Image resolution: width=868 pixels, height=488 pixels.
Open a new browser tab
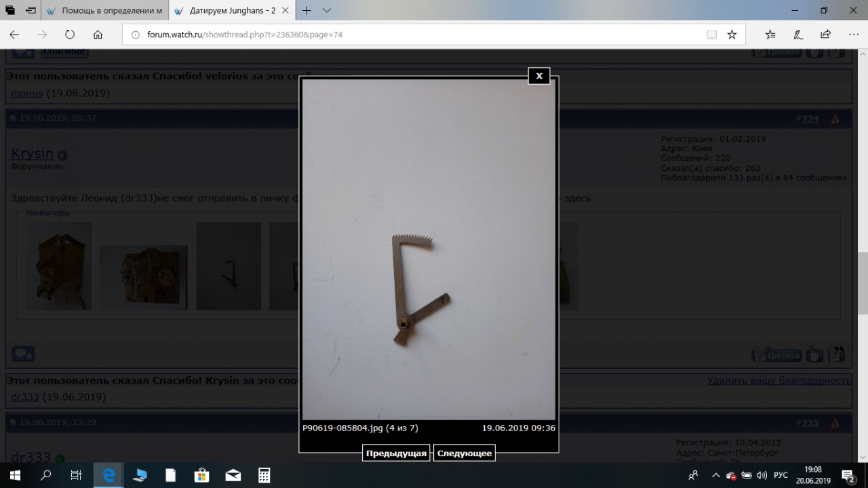[x=307, y=11]
